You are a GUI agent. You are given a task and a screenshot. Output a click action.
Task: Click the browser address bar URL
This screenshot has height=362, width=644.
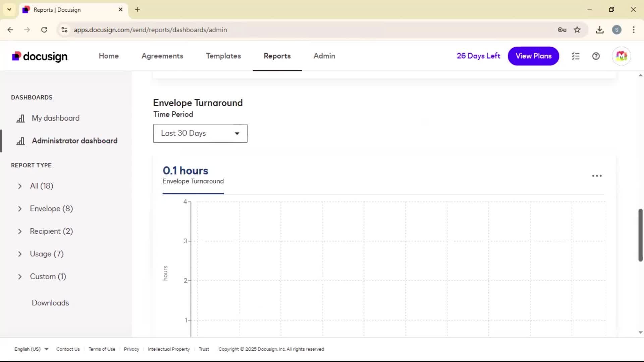click(x=150, y=30)
